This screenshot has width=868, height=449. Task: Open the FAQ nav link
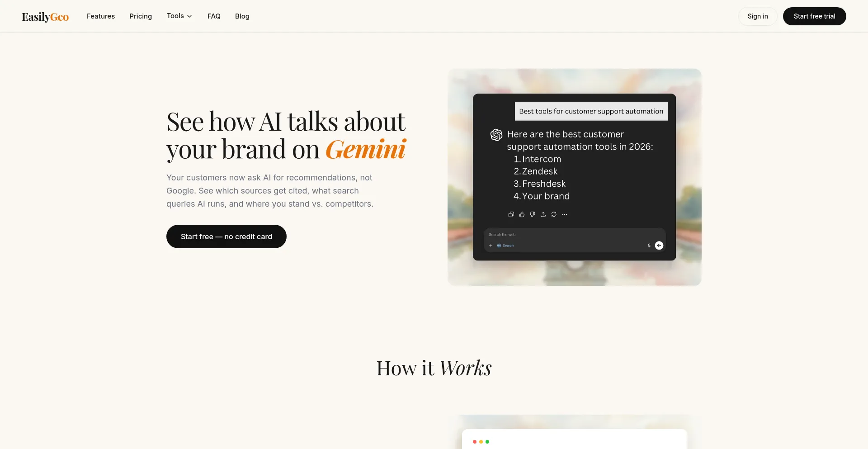214,16
